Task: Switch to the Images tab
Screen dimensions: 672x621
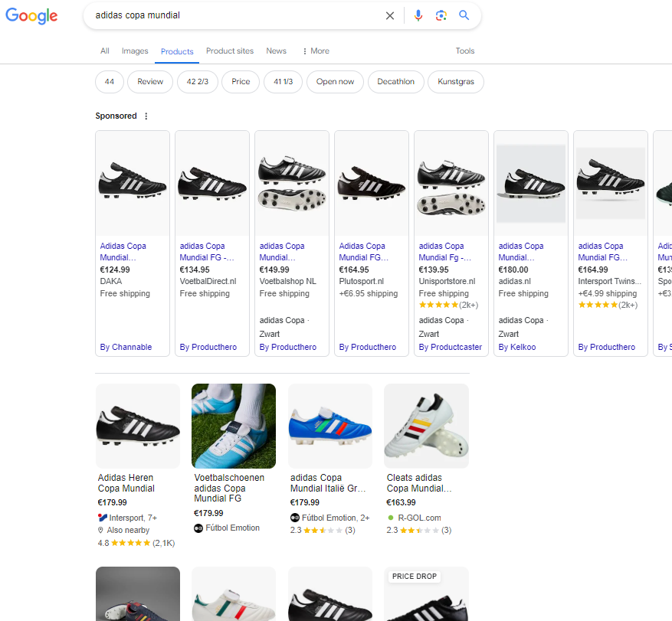Action: pos(135,51)
